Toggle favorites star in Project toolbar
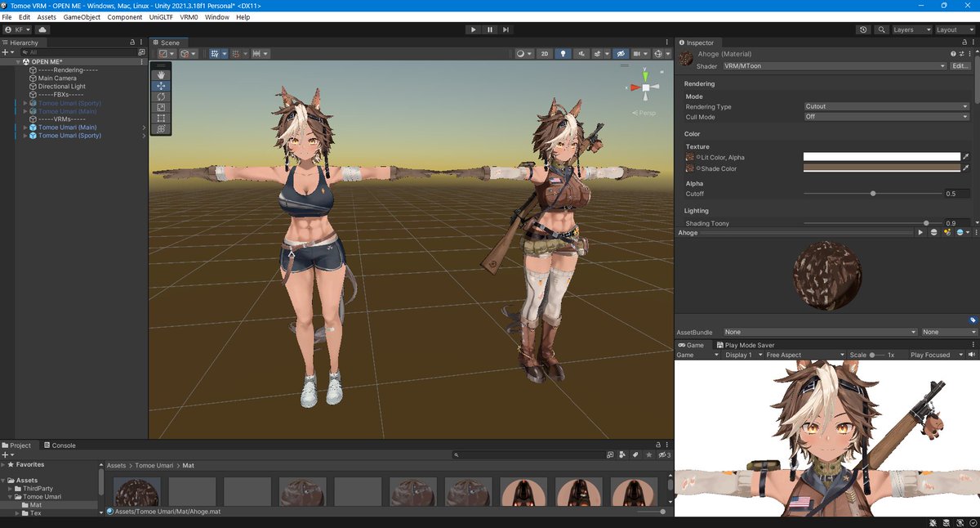 648,455
